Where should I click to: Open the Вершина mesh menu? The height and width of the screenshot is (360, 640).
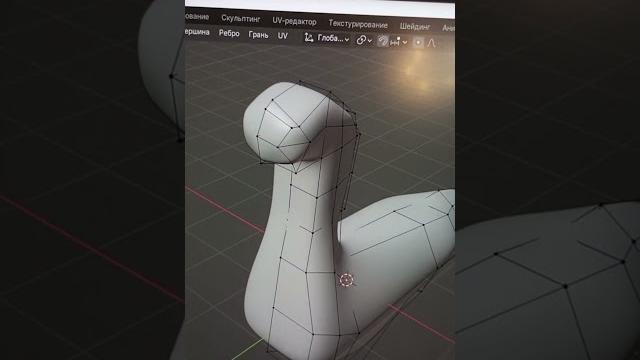pos(197,32)
